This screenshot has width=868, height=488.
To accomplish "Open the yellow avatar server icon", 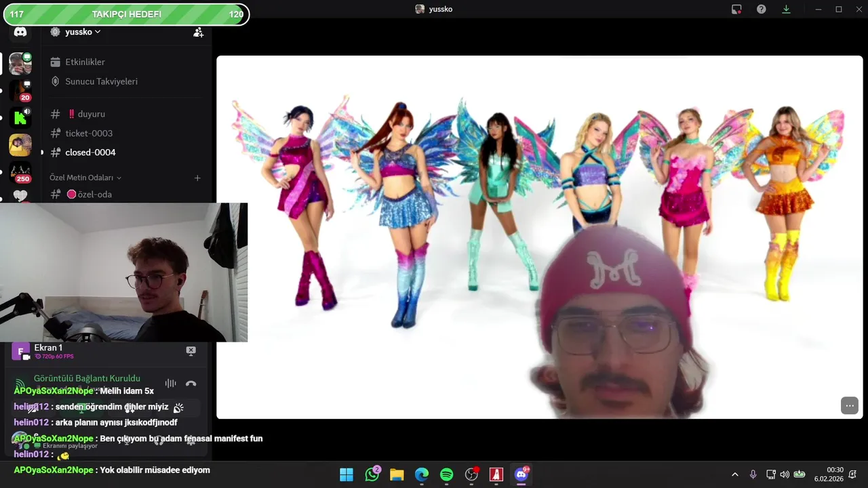I will [20, 145].
